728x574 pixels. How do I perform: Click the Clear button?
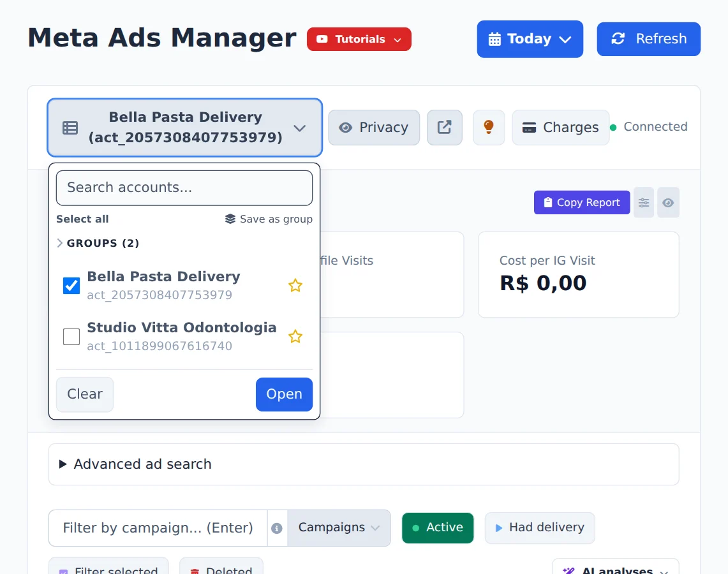point(84,394)
